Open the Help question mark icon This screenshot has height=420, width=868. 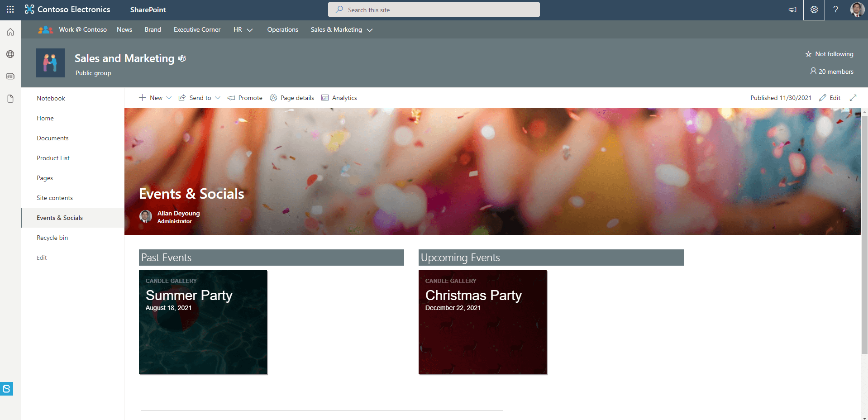836,10
